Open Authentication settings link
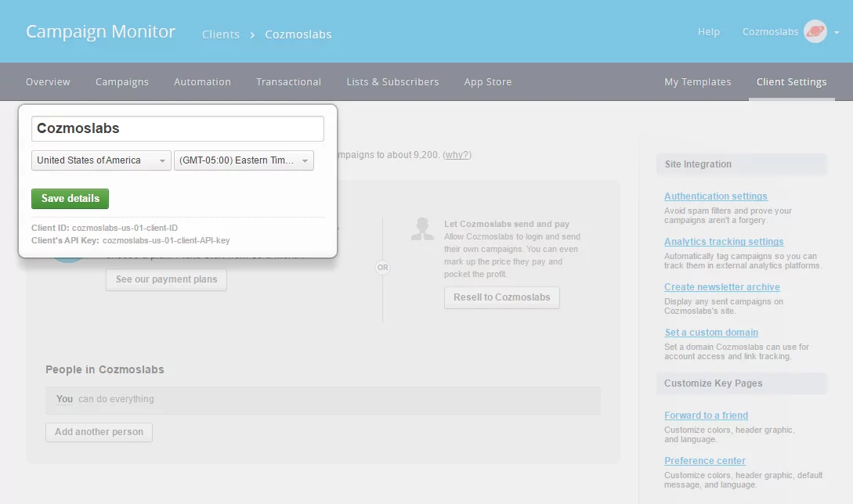 point(715,196)
